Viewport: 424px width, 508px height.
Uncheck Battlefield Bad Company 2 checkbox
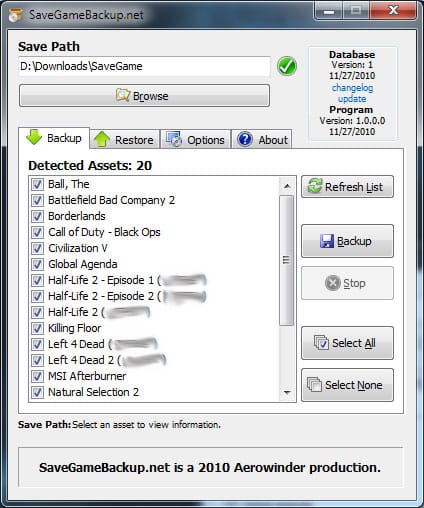37,200
